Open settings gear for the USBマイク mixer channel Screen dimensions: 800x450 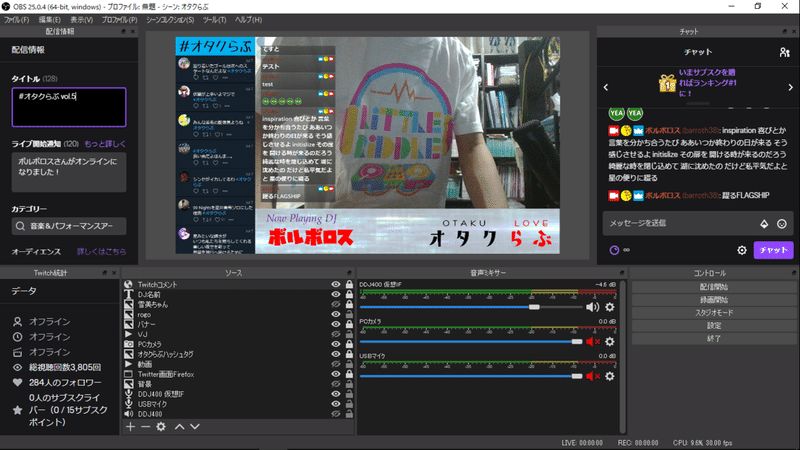[x=610, y=377]
